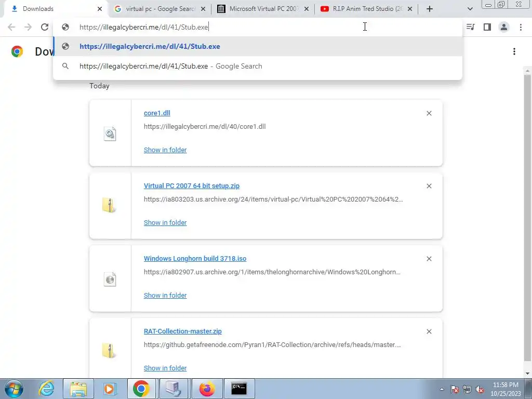Remove Virtual PC 2007 zip from list
Screen dimensions: 532x399
tap(429, 186)
